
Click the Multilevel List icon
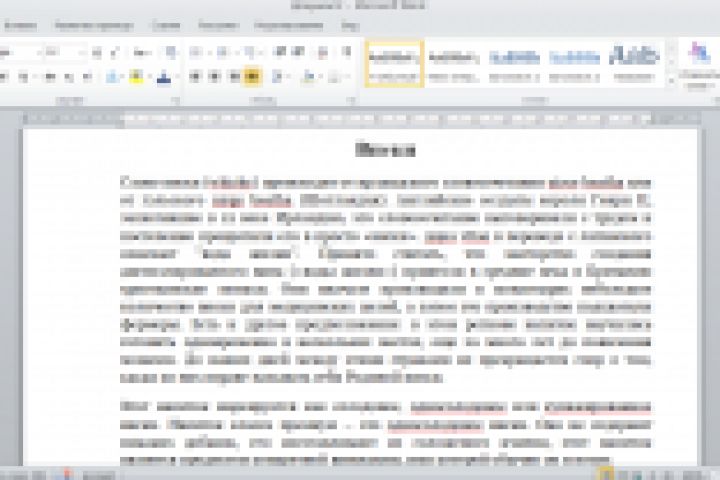click(249, 52)
